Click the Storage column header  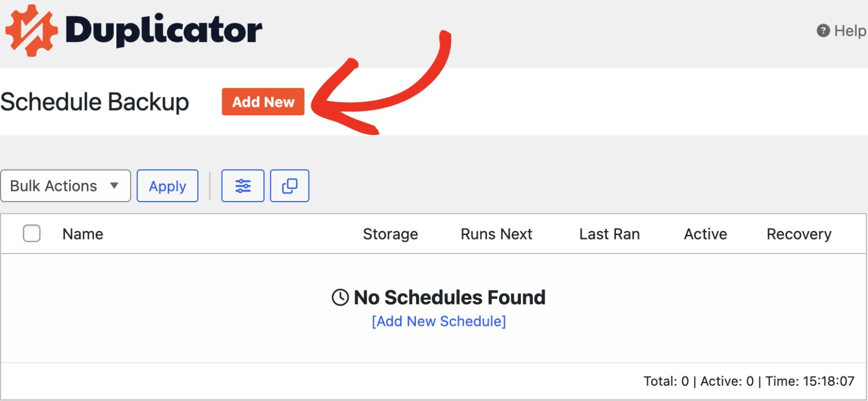(390, 233)
